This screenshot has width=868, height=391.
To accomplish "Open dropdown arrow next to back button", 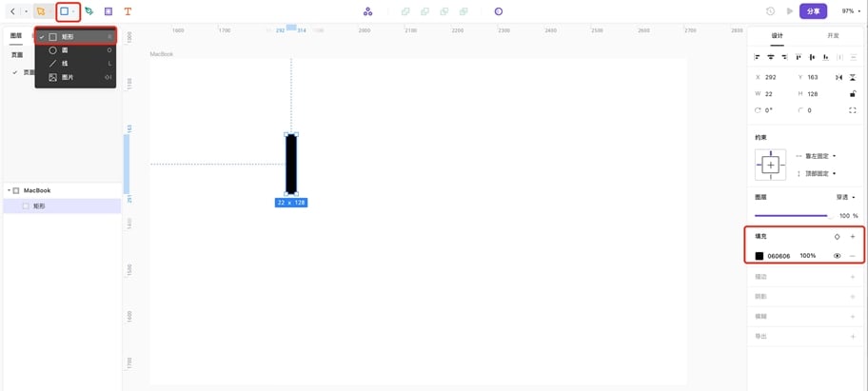I will [x=26, y=11].
